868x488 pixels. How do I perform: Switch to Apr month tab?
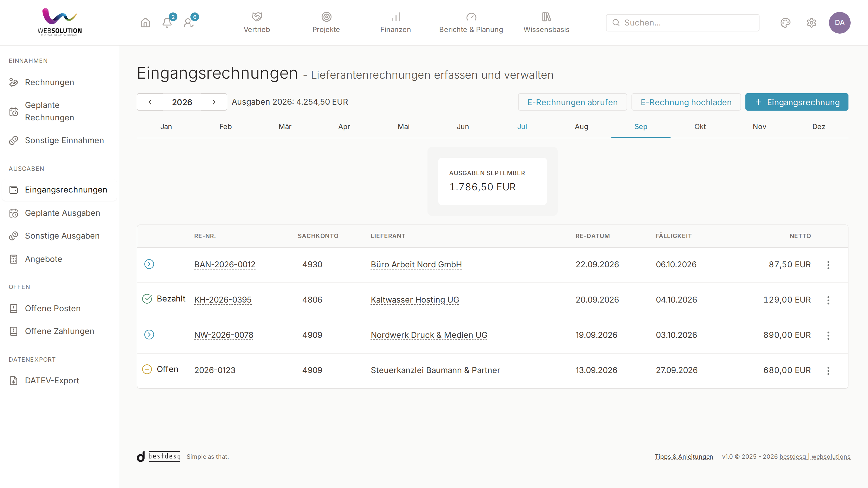pos(344,127)
